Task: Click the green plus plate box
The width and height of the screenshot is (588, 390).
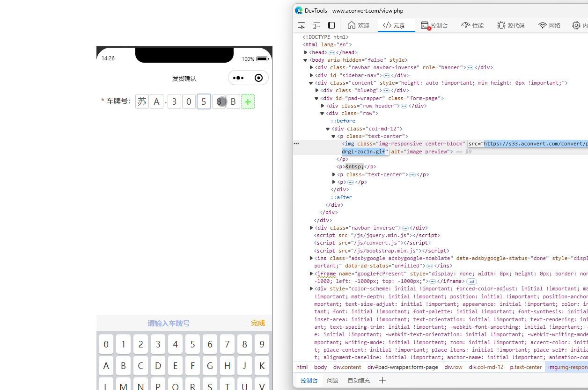Action: tap(248, 101)
